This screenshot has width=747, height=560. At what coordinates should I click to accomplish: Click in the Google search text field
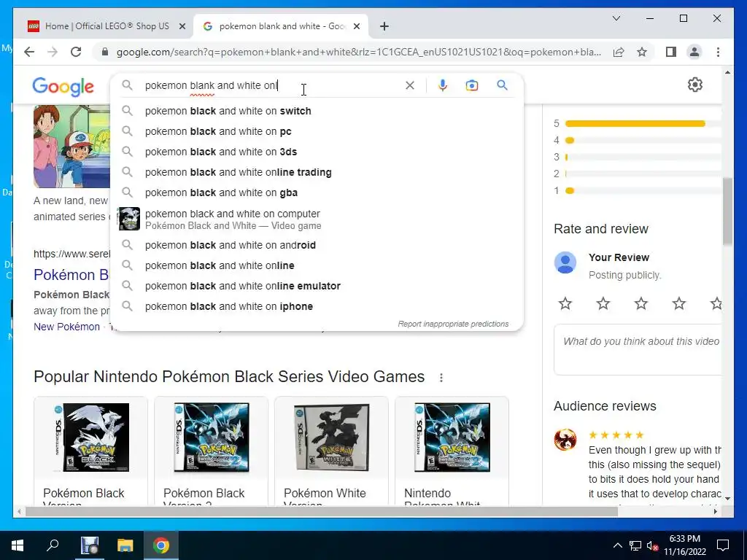coord(271,85)
